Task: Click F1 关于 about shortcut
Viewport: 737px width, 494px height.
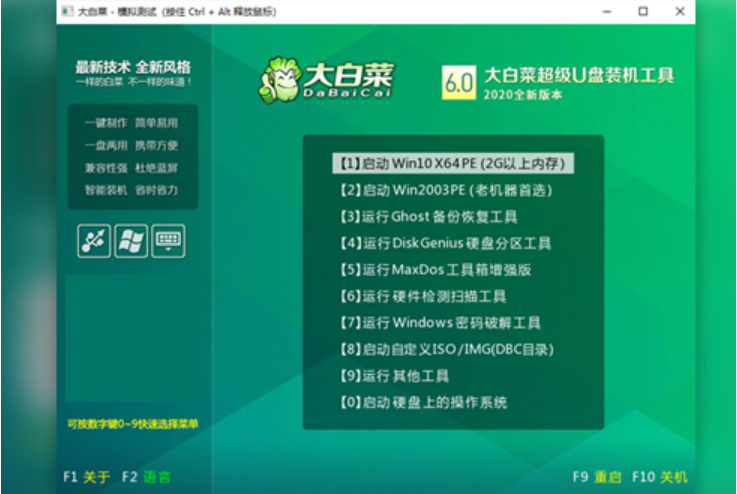Action: coord(86,477)
